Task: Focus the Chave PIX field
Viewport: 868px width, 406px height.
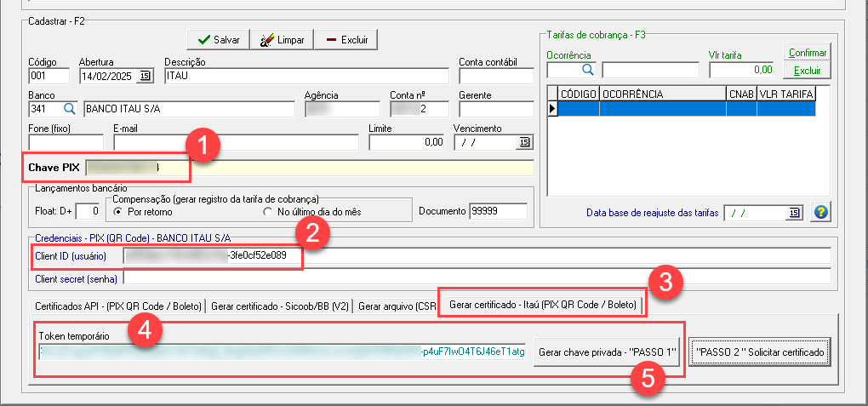Action: click(x=310, y=168)
